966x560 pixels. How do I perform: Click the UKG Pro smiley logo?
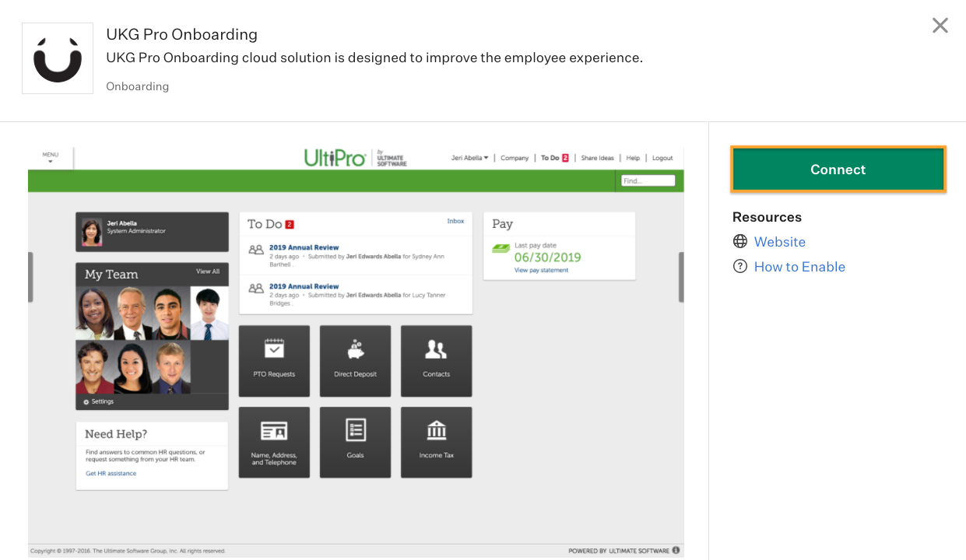click(x=58, y=58)
